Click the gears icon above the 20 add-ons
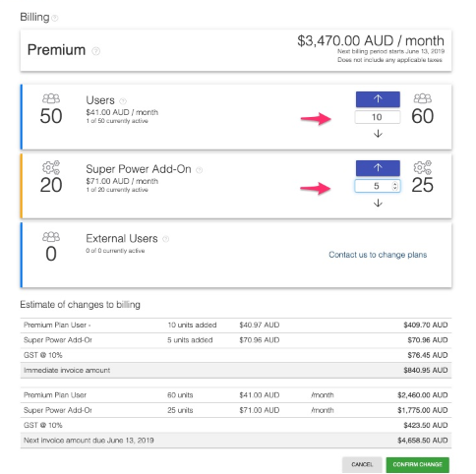Screen dimensions: 476x474 click(51, 167)
